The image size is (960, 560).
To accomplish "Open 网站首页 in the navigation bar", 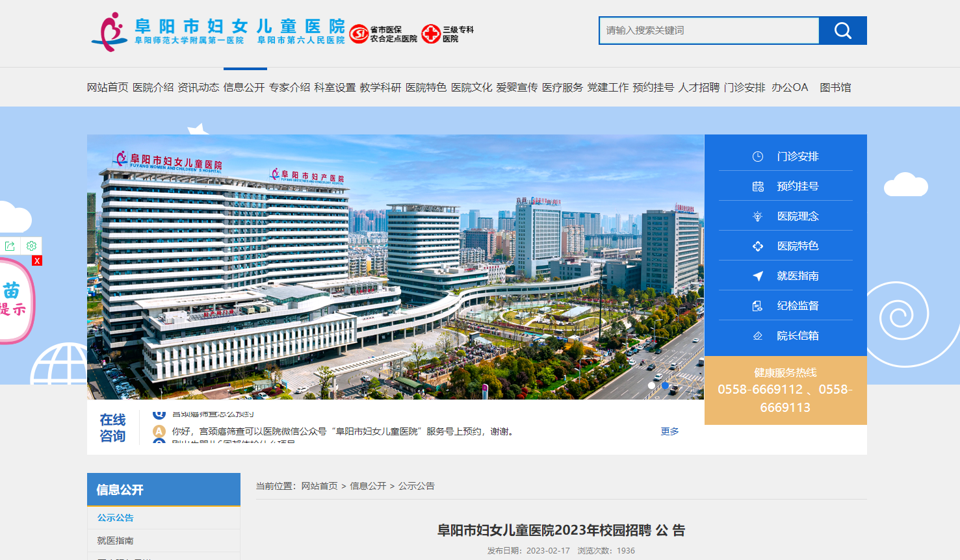I will tap(108, 88).
